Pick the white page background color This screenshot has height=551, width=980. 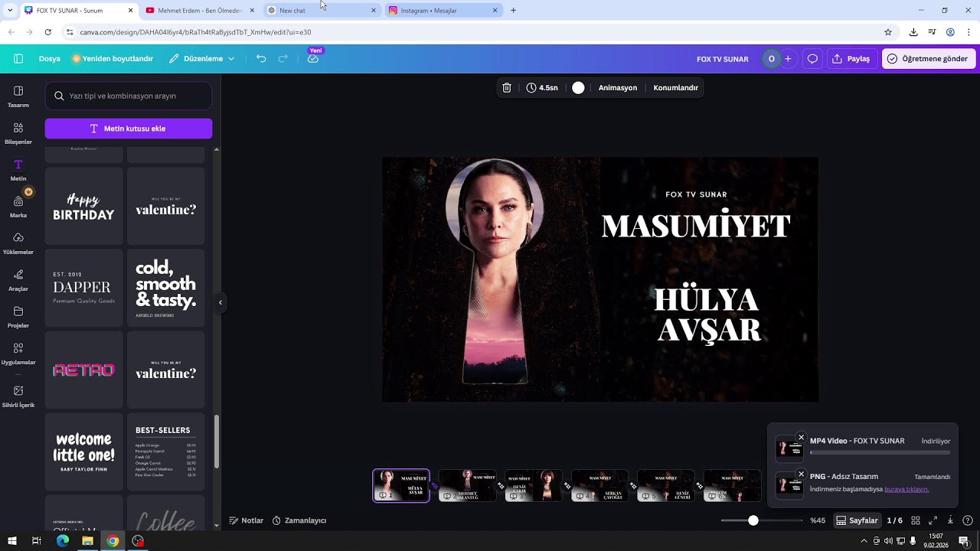[578, 88]
